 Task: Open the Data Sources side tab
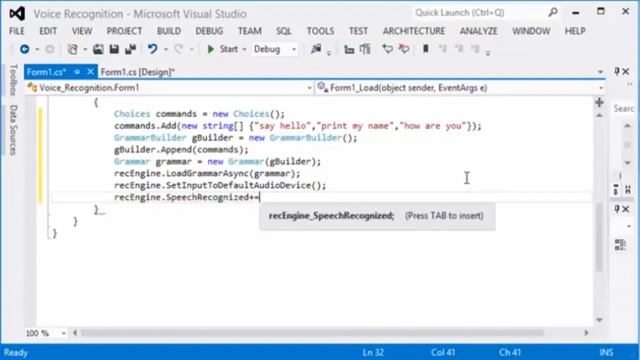pos(13,130)
